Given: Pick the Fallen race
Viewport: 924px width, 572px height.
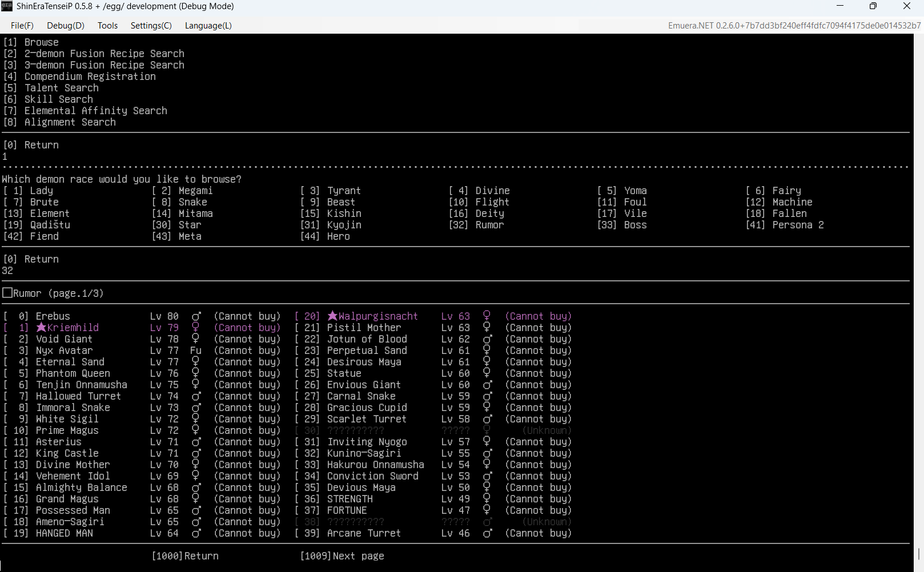Looking at the screenshot, I should pos(776,214).
